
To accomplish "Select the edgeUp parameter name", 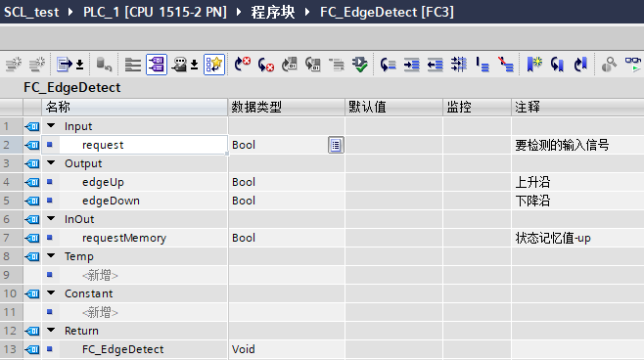I will coord(103,182).
